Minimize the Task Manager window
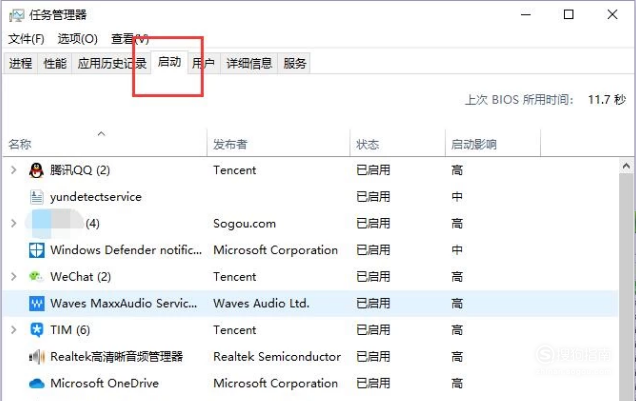The height and width of the screenshot is (401, 636). (526, 15)
